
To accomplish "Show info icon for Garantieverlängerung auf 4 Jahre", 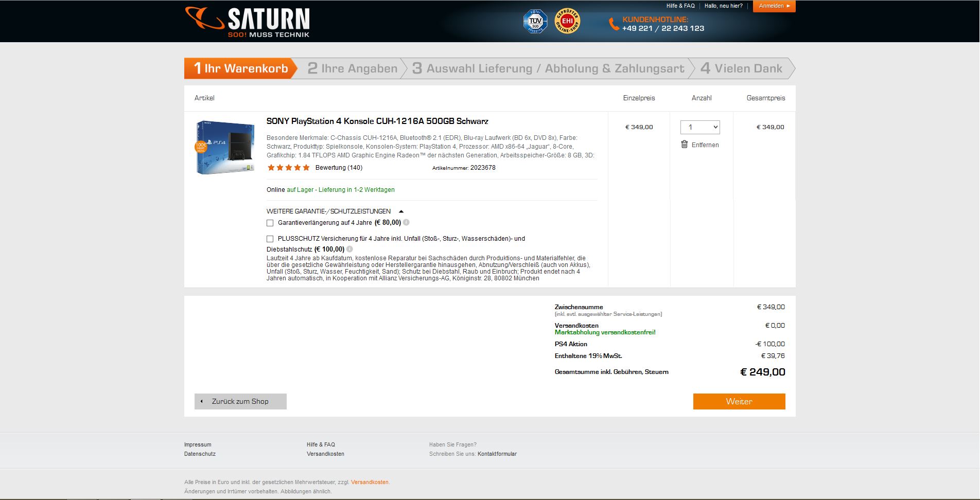I will [406, 222].
